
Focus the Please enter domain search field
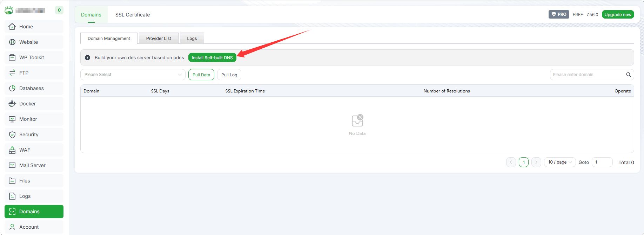588,75
